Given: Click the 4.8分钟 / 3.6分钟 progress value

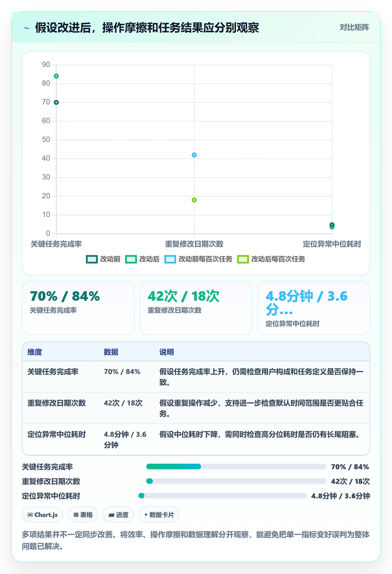Looking at the screenshot, I should point(341,496).
